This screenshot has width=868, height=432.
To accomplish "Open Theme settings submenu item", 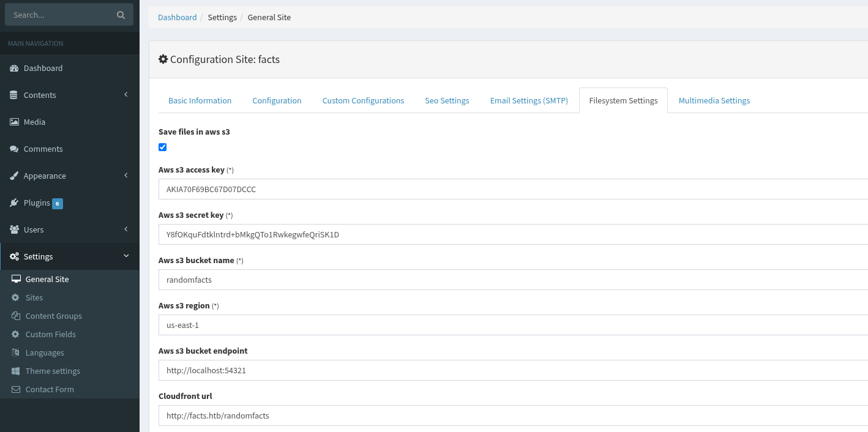I will click(70, 371).
